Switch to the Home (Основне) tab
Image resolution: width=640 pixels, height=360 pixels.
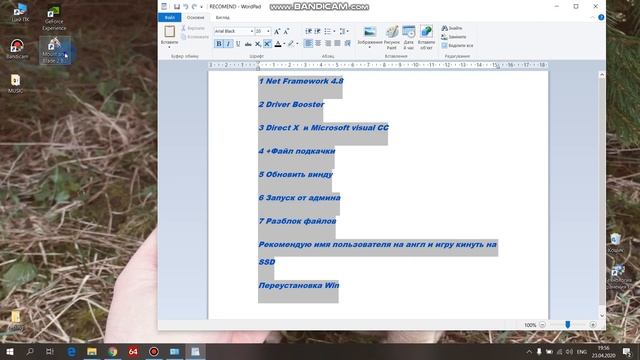pyautogui.click(x=196, y=18)
